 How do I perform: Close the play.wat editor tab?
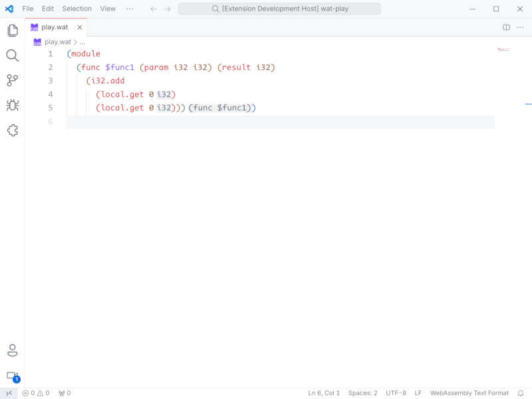(x=80, y=27)
